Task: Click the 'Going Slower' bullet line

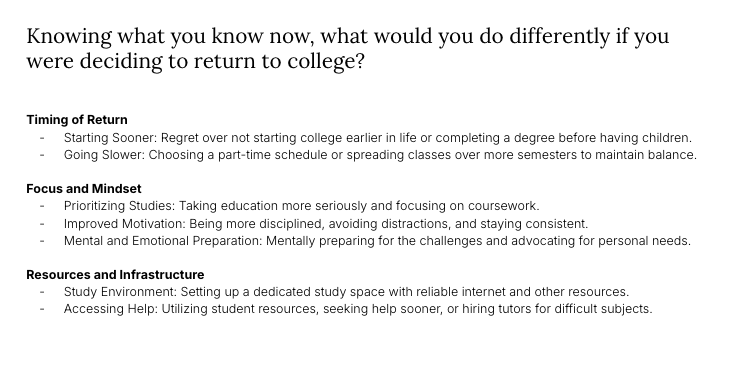Action: pos(380,155)
